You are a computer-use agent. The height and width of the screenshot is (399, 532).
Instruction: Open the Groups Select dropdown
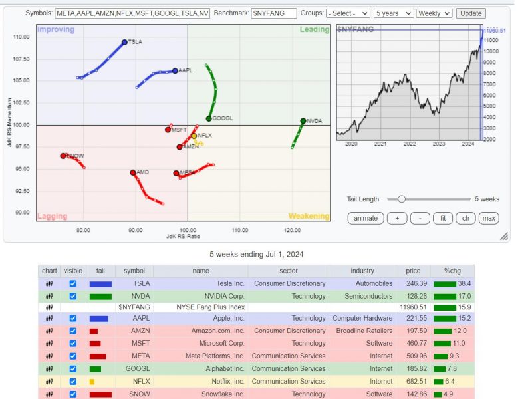coord(348,13)
